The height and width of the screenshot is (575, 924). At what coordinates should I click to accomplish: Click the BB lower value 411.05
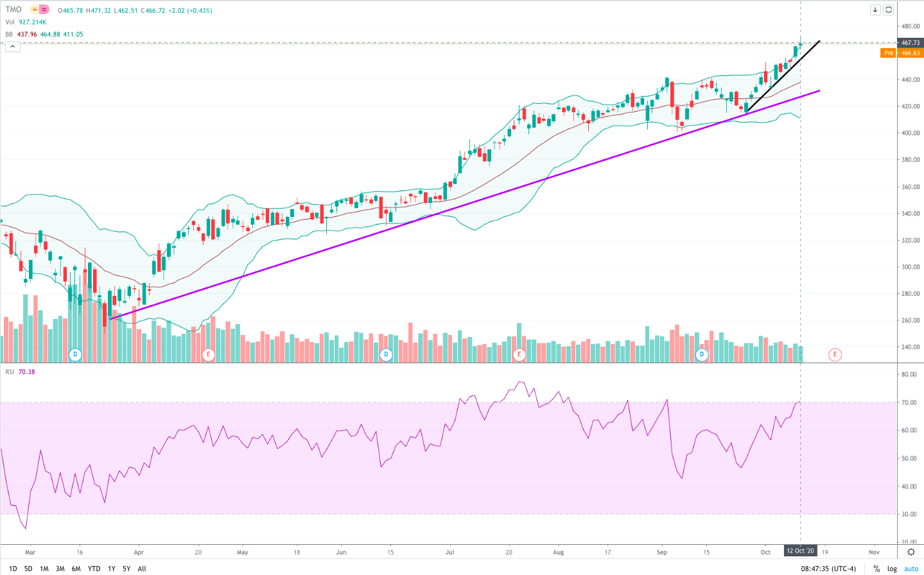click(73, 34)
